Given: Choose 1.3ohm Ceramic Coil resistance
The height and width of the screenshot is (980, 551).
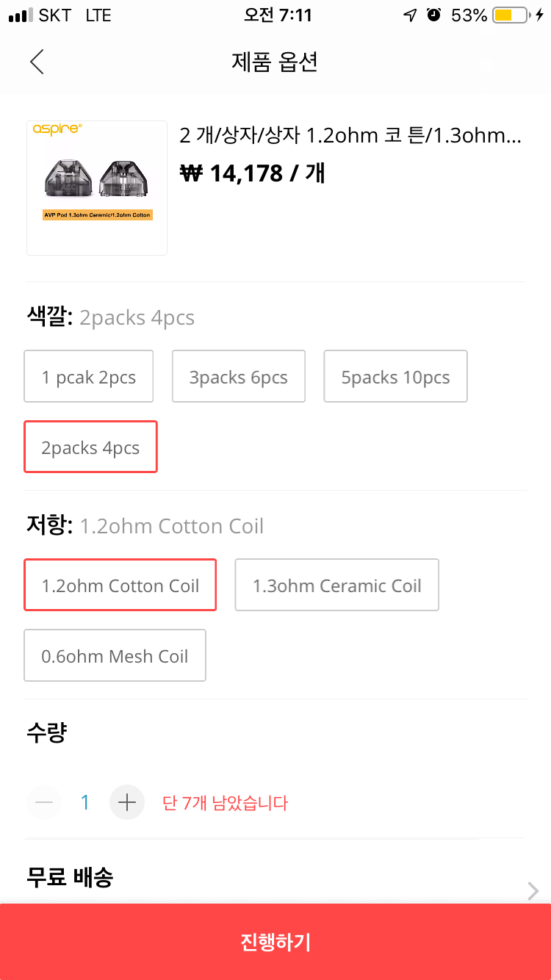Looking at the screenshot, I should pos(336,586).
